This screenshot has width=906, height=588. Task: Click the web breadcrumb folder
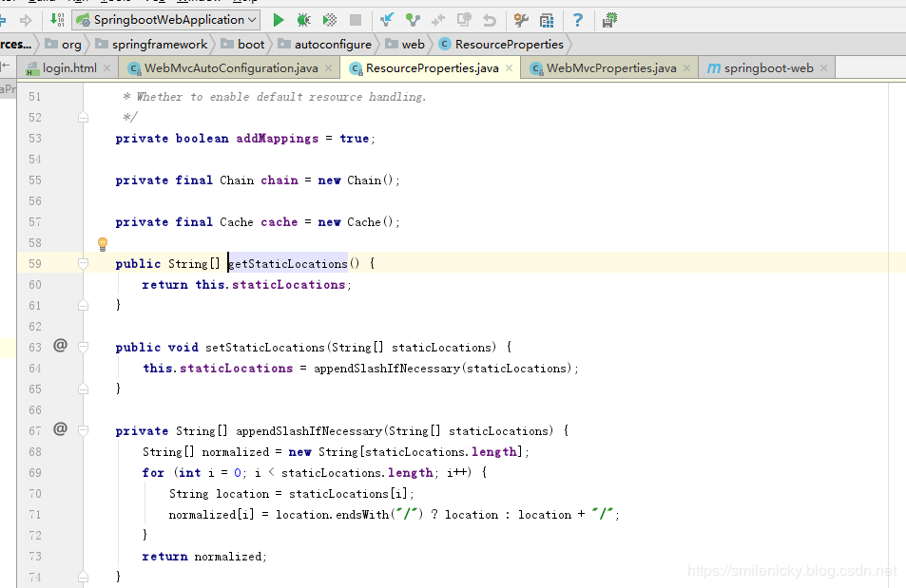405,45
